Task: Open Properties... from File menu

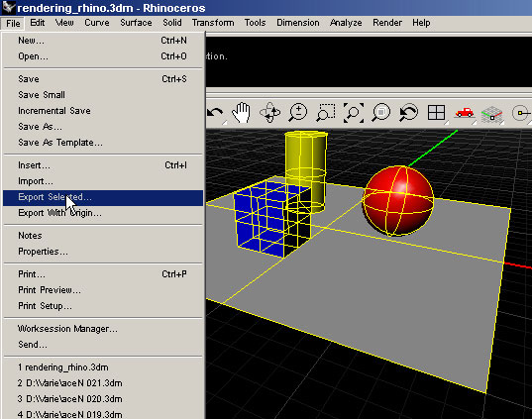Action: pos(103,252)
